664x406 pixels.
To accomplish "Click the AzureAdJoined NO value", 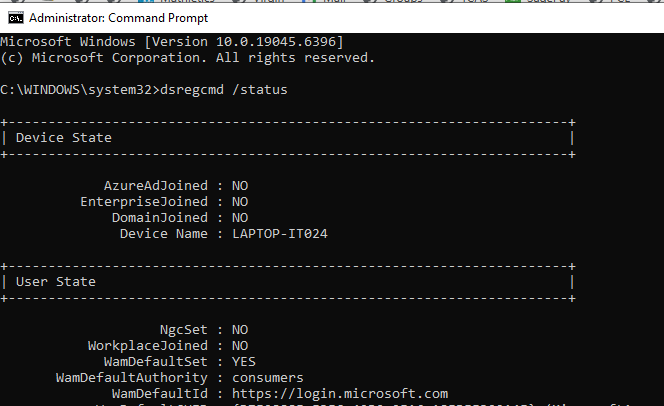I will click(240, 186).
